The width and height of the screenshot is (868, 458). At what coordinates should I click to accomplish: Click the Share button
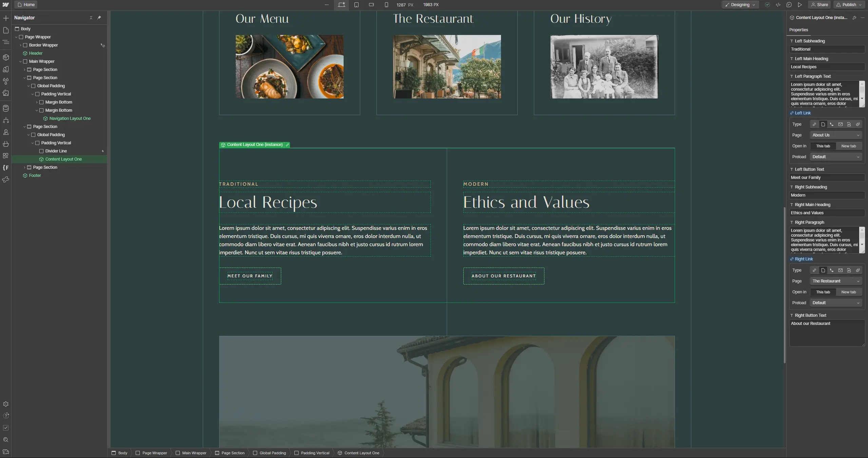pos(819,5)
